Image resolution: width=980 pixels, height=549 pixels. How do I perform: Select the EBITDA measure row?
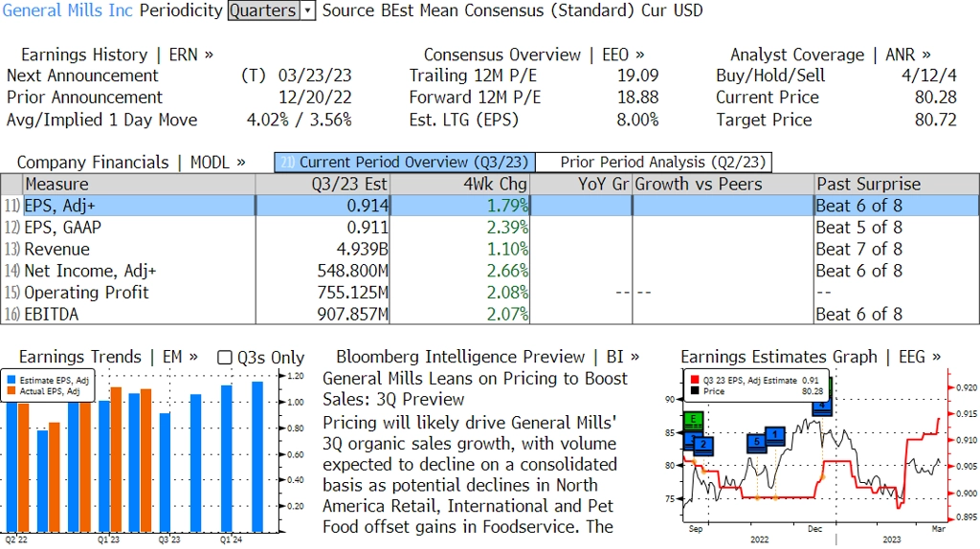point(490,314)
